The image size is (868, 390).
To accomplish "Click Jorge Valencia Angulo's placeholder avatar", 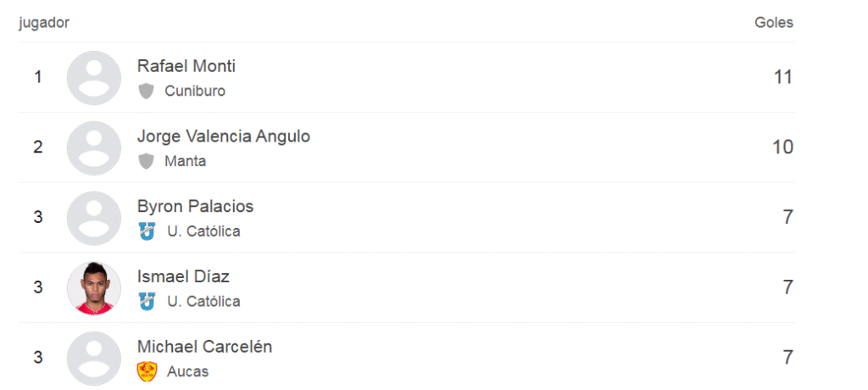I will (94, 148).
